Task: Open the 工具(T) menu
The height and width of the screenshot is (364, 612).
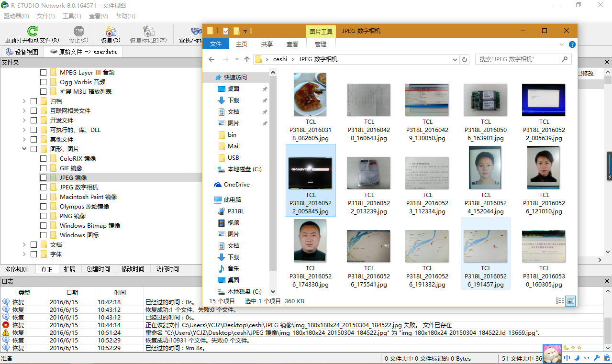Action: point(72,16)
